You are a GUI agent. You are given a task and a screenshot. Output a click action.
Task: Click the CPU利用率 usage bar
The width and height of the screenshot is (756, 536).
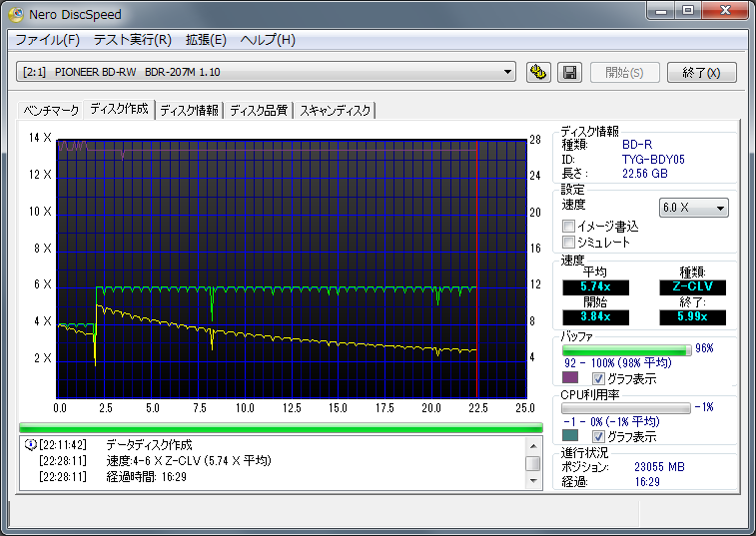[x=626, y=408]
